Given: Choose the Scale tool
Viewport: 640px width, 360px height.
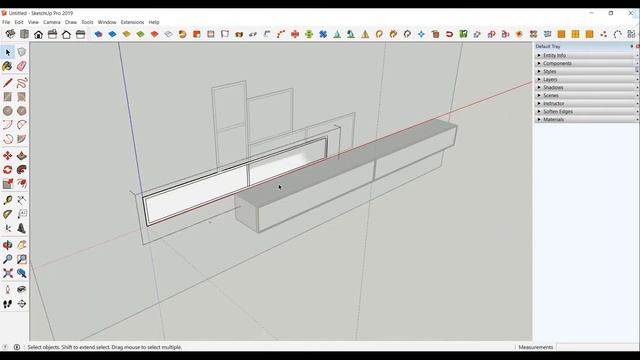Looking at the screenshot, I should [8, 184].
